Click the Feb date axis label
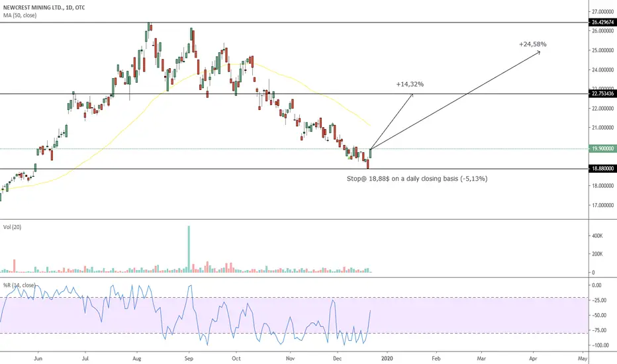Screen dimensions: 617x364 [436, 359]
